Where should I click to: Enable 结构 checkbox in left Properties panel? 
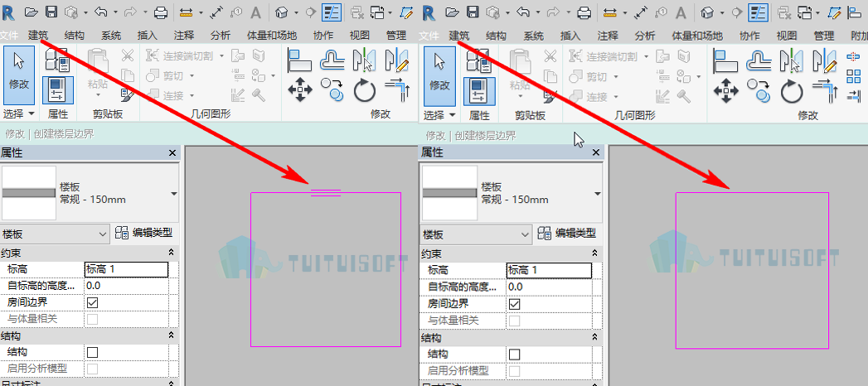(92, 352)
